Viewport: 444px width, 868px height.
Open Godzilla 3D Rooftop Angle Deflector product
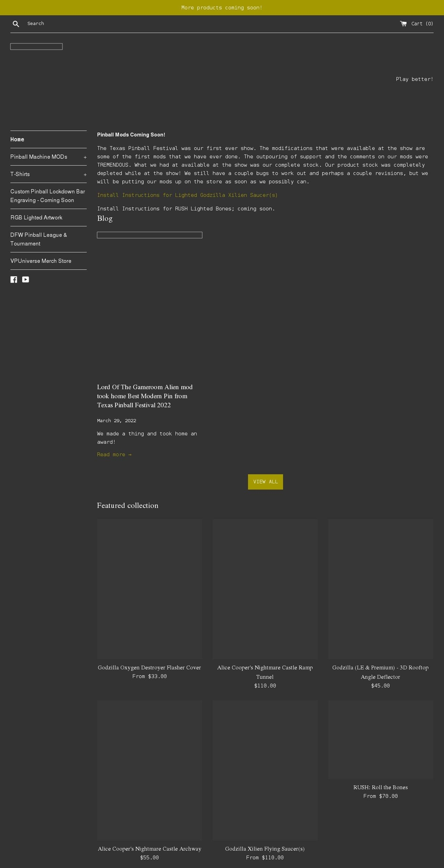click(381, 672)
